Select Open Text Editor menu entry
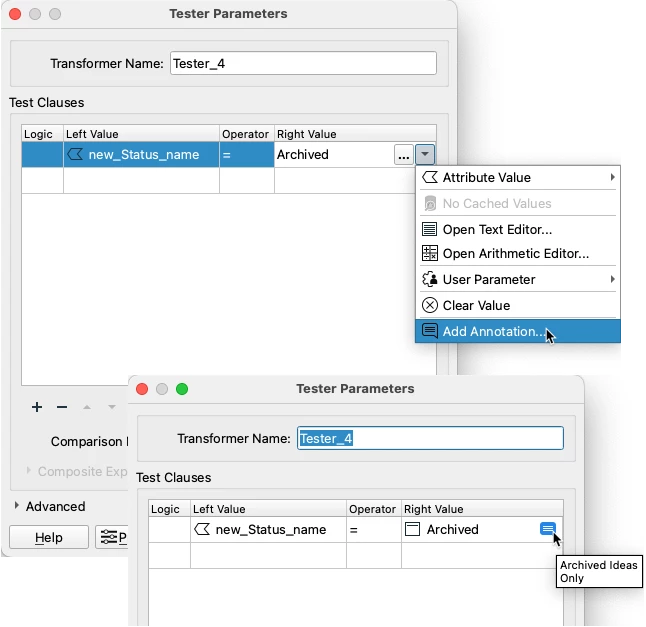The height and width of the screenshot is (627, 646). 497,229
